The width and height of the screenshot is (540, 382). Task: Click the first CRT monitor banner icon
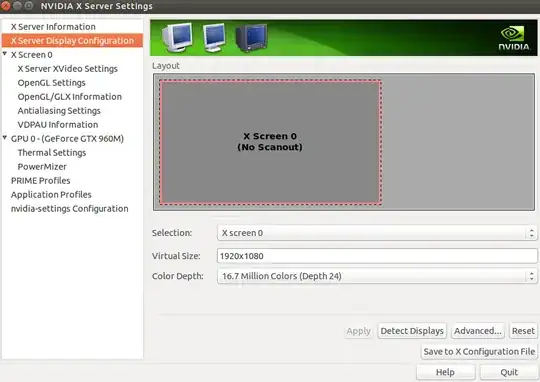177,38
